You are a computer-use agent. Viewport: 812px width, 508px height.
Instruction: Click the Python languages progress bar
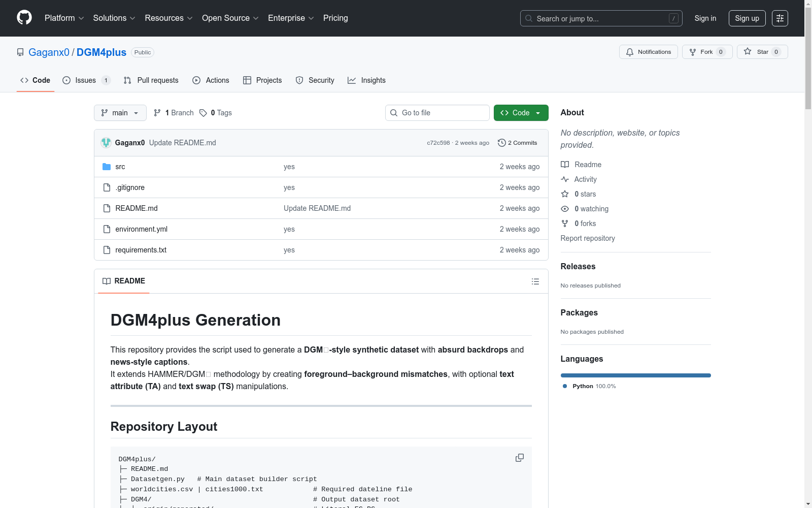(635, 375)
